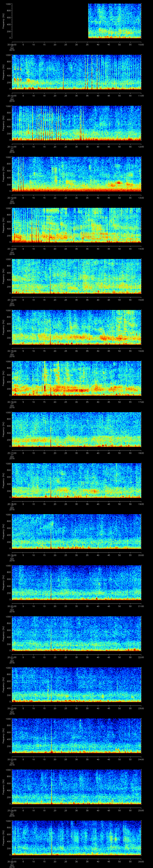
Task: Select the spectrogram panel starting at 20:17:00
Action: pyautogui.click(x=77, y=430)
